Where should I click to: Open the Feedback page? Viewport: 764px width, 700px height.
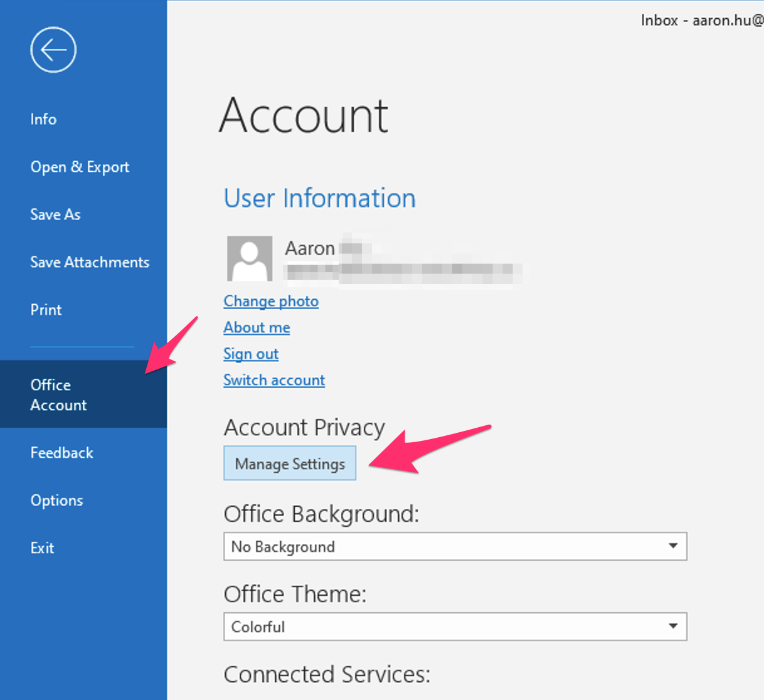(x=61, y=452)
